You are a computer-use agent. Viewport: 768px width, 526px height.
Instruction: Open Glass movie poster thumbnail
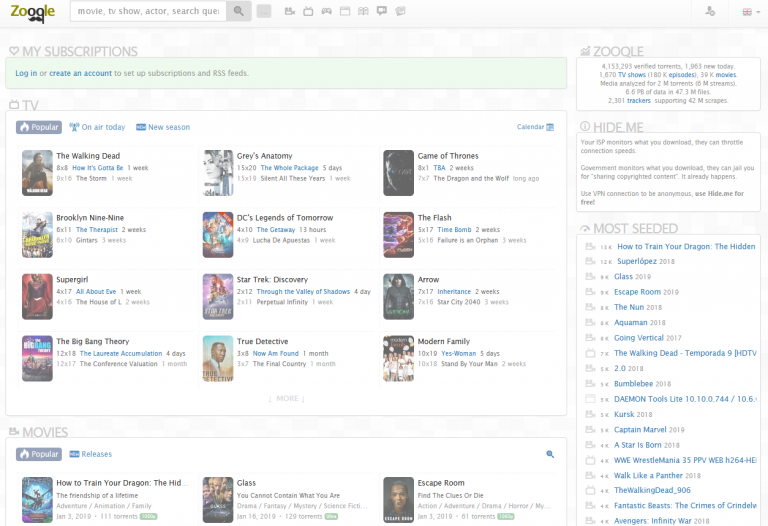(x=218, y=500)
